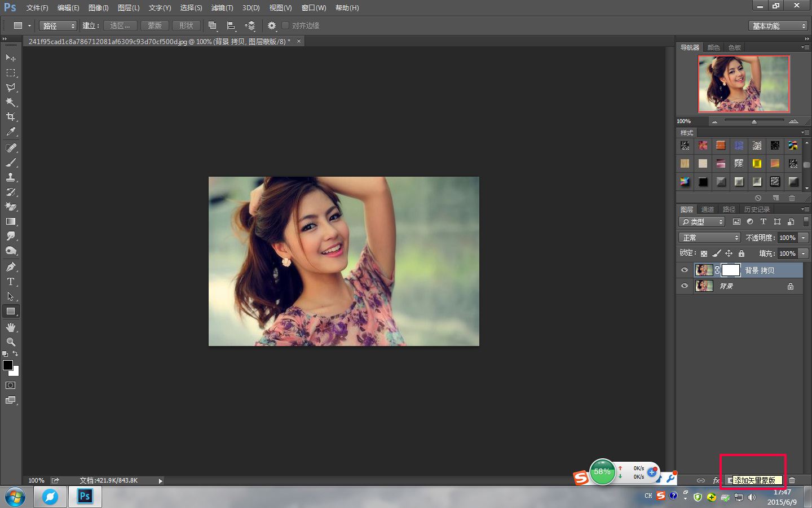Open the 路径 tool mode dropdown
The height and width of the screenshot is (508, 812).
pos(58,26)
